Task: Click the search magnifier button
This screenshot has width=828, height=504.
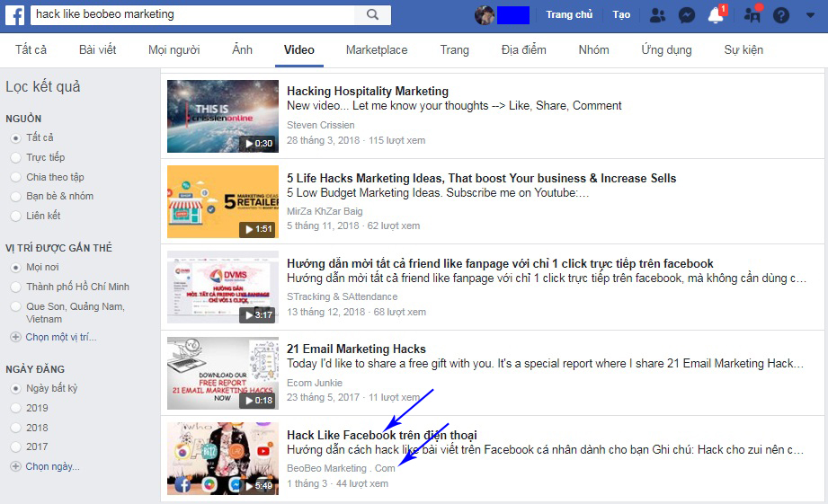Action: pos(373,14)
